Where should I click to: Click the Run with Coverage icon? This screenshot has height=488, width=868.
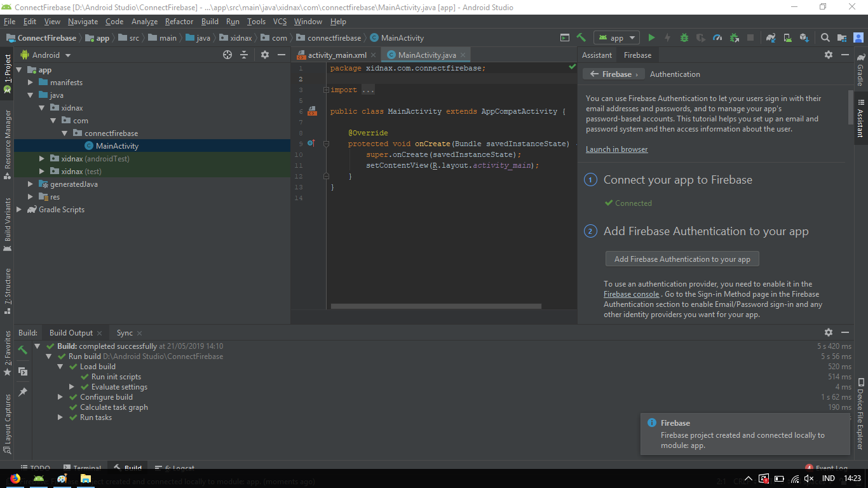[701, 37]
